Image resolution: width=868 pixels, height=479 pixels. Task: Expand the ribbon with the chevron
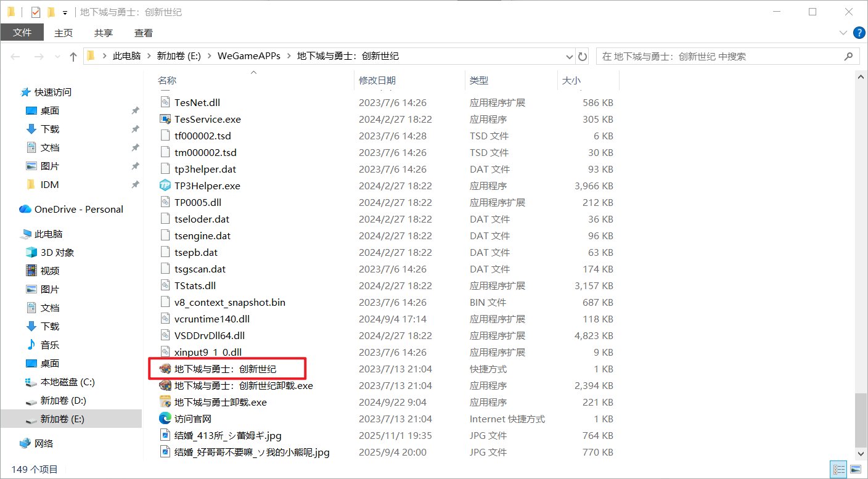[843, 33]
